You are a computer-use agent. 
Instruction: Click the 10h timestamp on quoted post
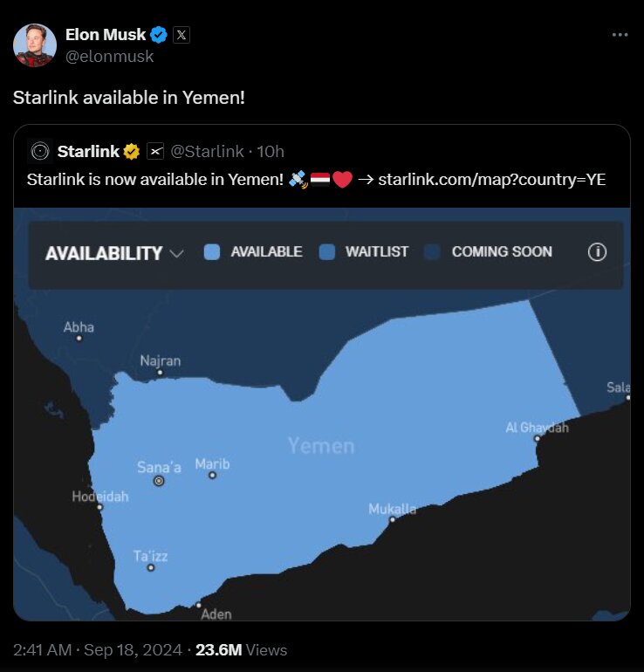point(271,152)
